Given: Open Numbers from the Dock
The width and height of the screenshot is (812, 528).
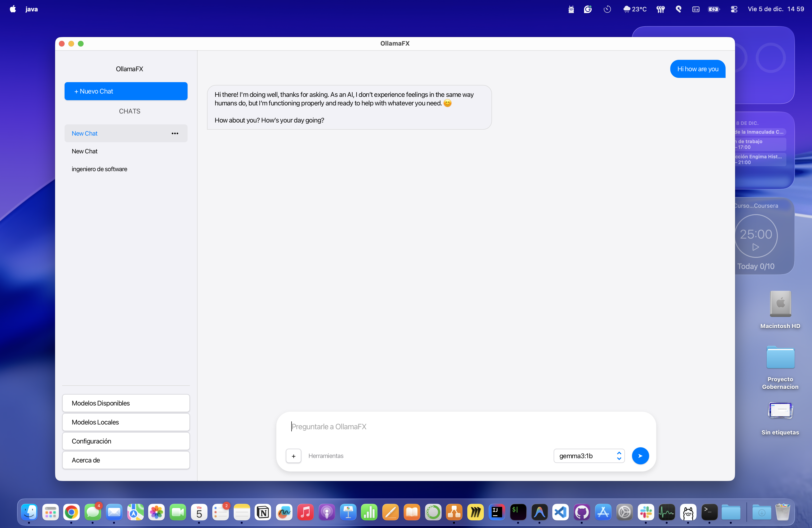Looking at the screenshot, I should [369, 512].
